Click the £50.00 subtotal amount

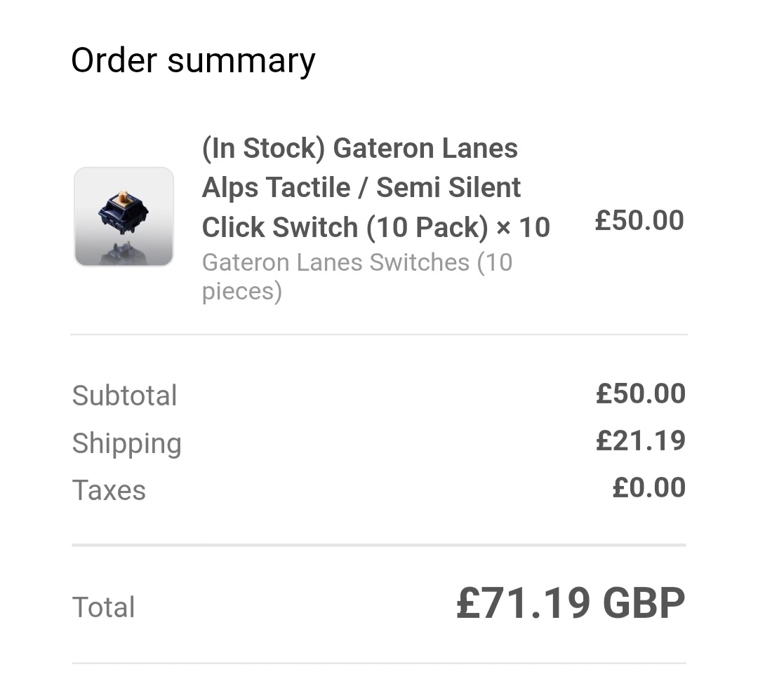tap(640, 393)
